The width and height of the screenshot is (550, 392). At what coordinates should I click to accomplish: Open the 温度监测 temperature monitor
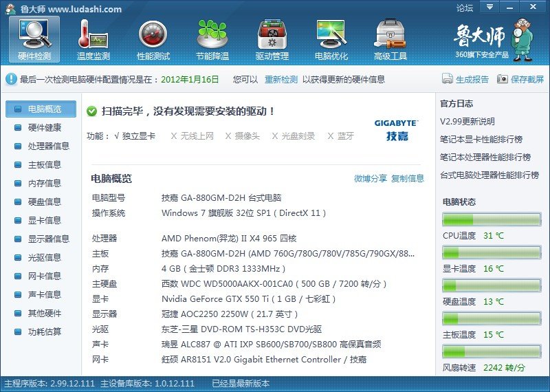pos(93,40)
